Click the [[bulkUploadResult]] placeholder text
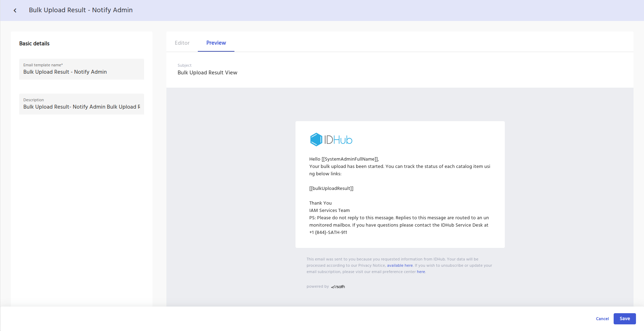This screenshot has width=644, height=331. 331,189
